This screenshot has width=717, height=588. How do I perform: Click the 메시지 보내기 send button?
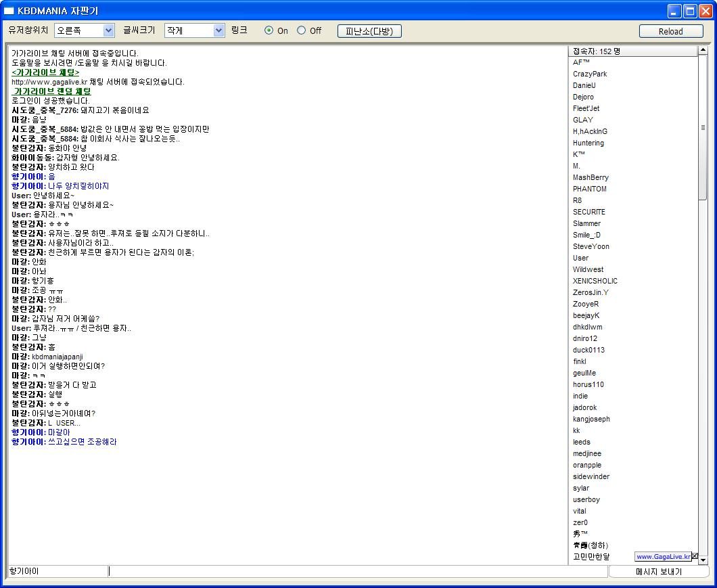[x=658, y=572]
